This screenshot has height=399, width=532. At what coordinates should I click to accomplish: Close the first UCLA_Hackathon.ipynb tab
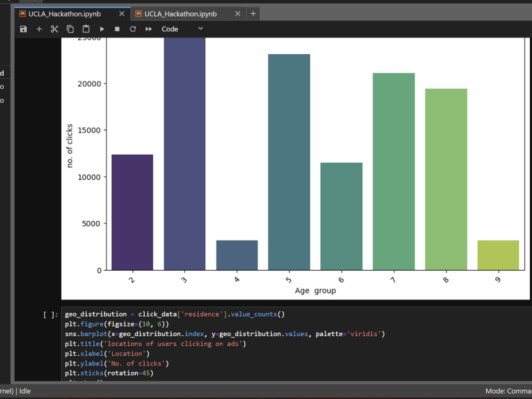(122, 14)
